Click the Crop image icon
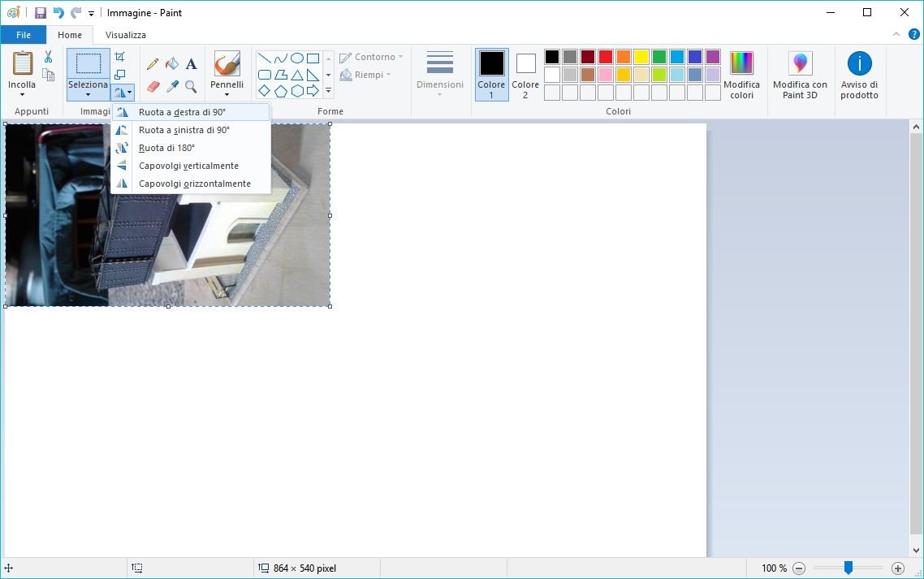This screenshot has height=579, width=924. point(120,57)
